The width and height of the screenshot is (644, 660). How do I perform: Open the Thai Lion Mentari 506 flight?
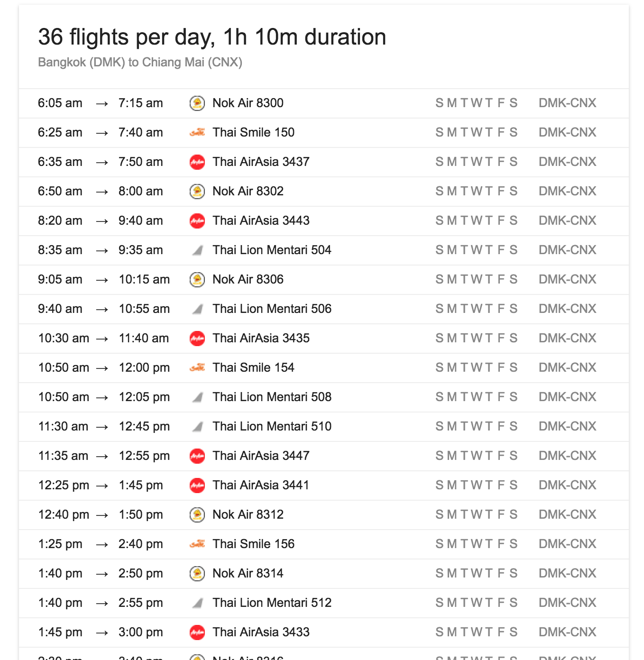point(272,309)
